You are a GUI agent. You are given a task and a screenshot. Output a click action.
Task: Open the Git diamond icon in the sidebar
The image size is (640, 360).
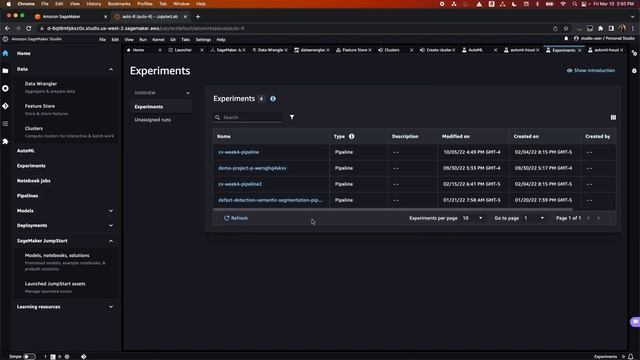(5, 106)
